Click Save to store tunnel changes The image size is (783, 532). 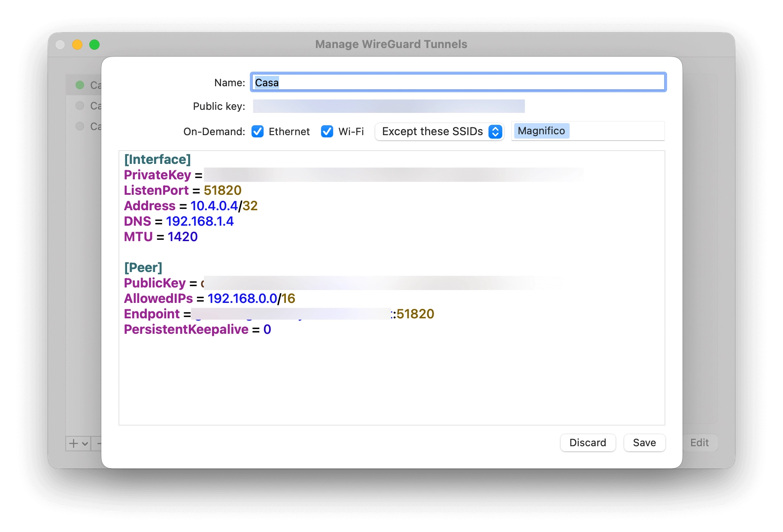(644, 443)
